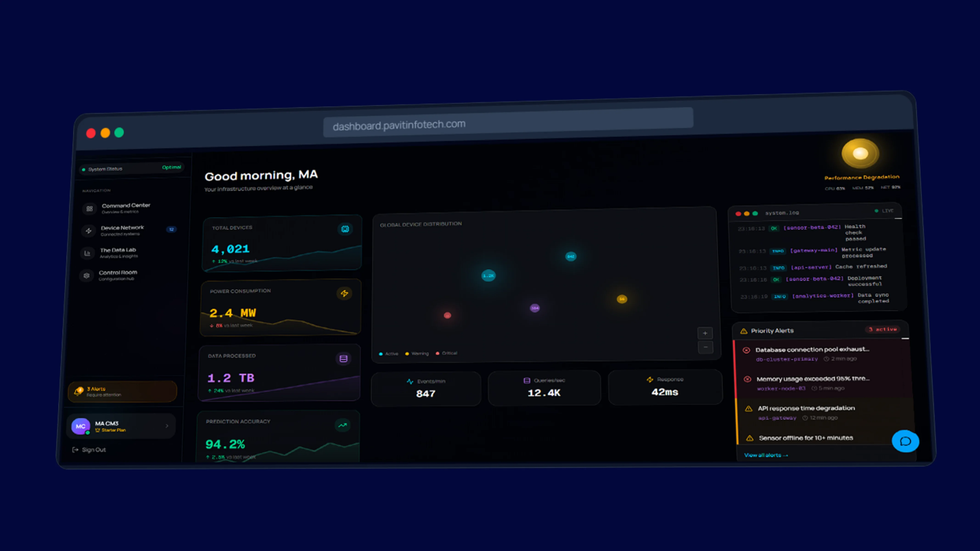980x551 pixels.
Task: Sign out of the dashboard
Action: pos(89,450)
